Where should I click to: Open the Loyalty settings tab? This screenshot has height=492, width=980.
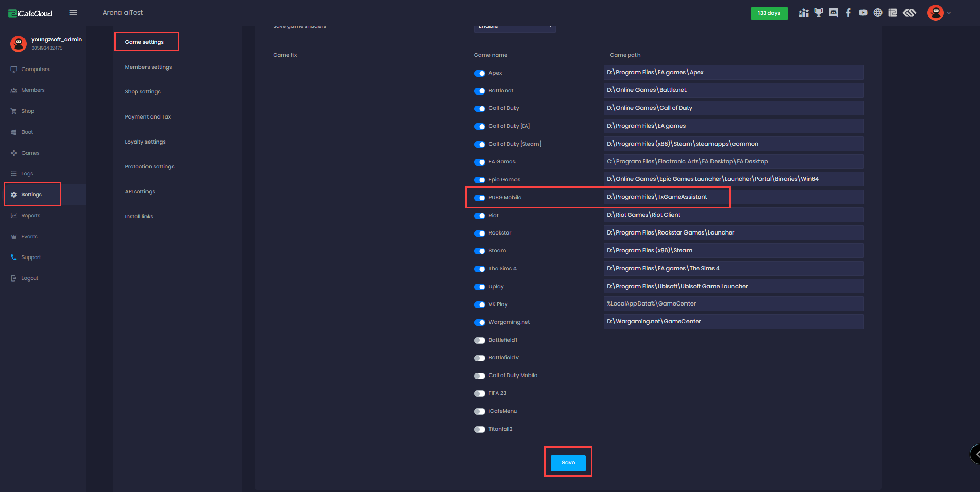[145, 142]
